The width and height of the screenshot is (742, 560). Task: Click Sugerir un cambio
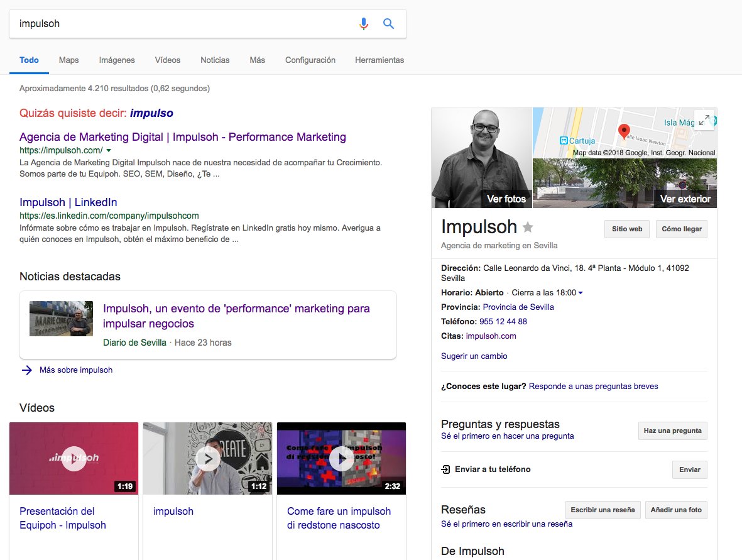tap(474, 356)
